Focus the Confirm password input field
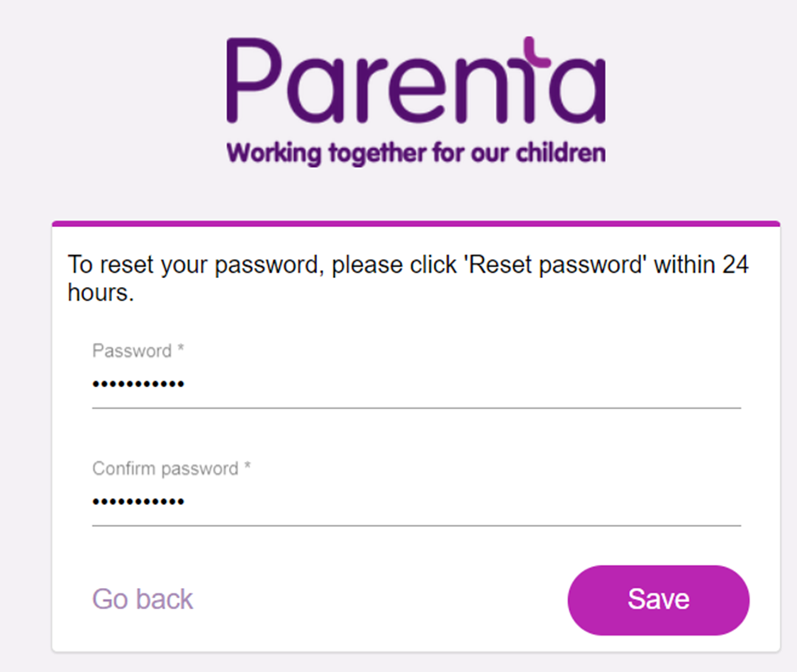This screenshot has height=672, width=797. point(416,502)
